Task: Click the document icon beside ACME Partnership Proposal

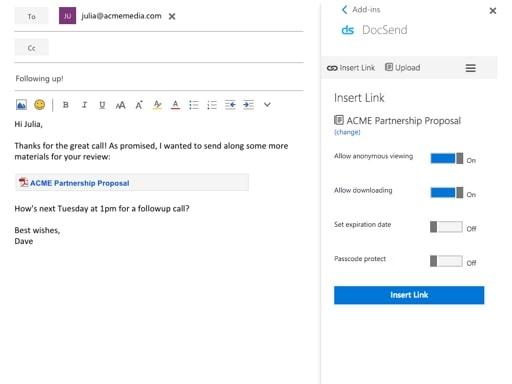Action: click(x=339, y=120)
